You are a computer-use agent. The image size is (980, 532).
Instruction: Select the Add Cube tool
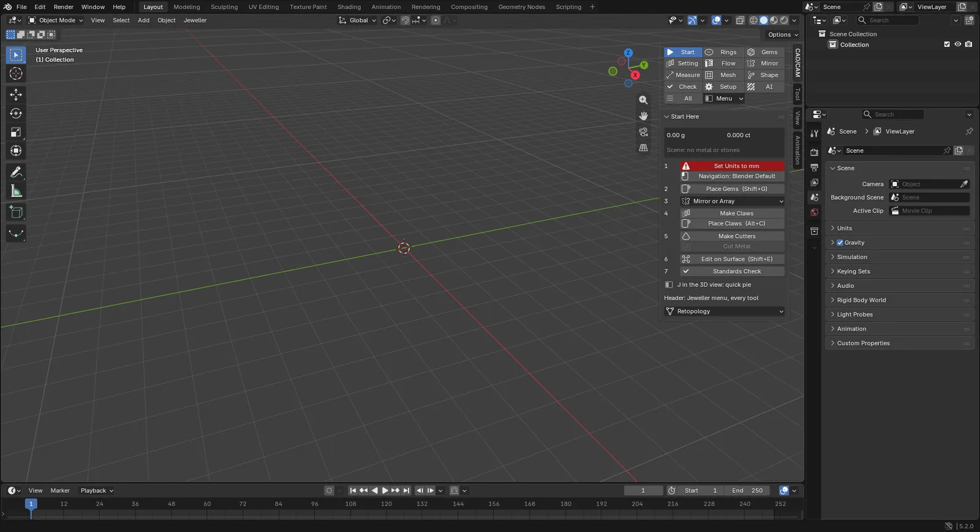pyautogui.click(x=16, y=212)
